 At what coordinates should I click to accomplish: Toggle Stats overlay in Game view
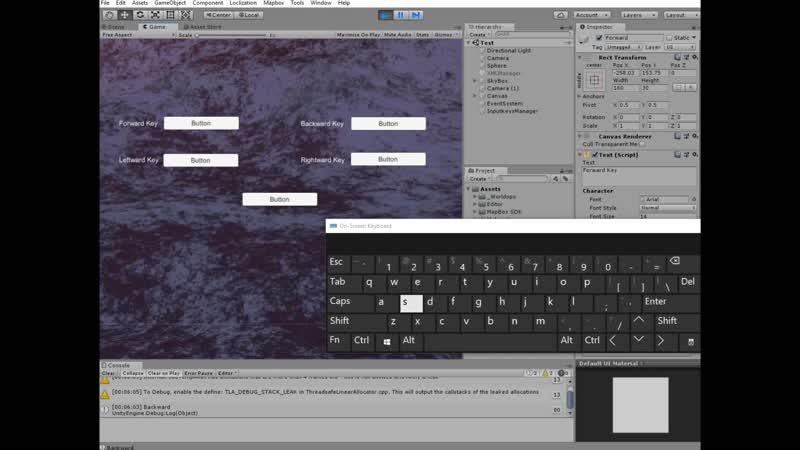pos(422,35)
